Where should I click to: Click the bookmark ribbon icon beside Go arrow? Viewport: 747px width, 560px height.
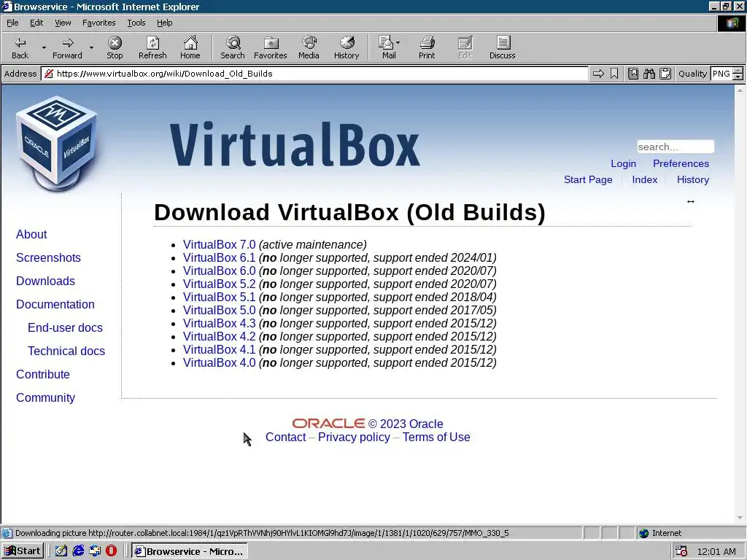pos(614,74)
